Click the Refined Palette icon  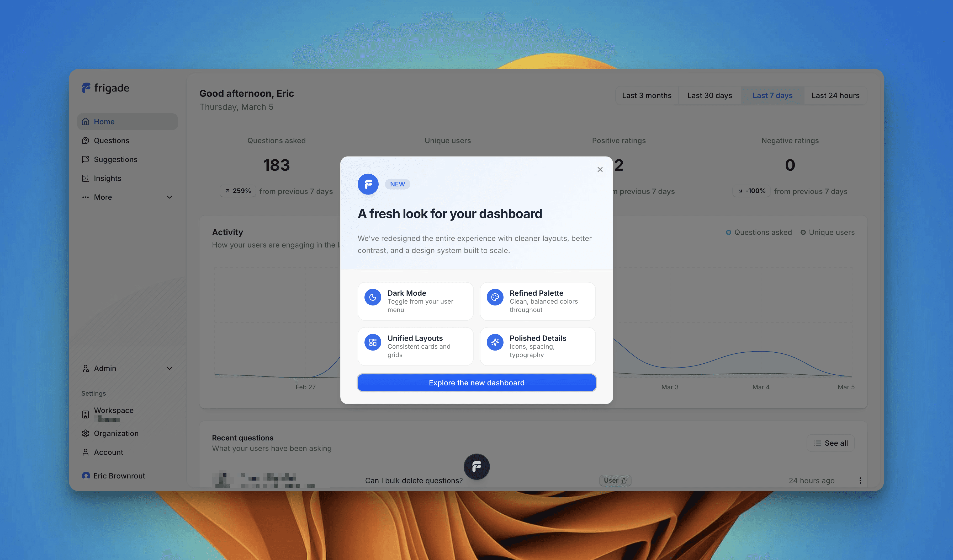(x=495, y=297)
